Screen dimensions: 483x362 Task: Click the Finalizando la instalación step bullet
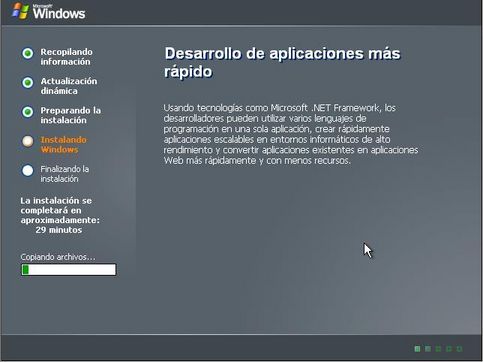coord(28,170)
